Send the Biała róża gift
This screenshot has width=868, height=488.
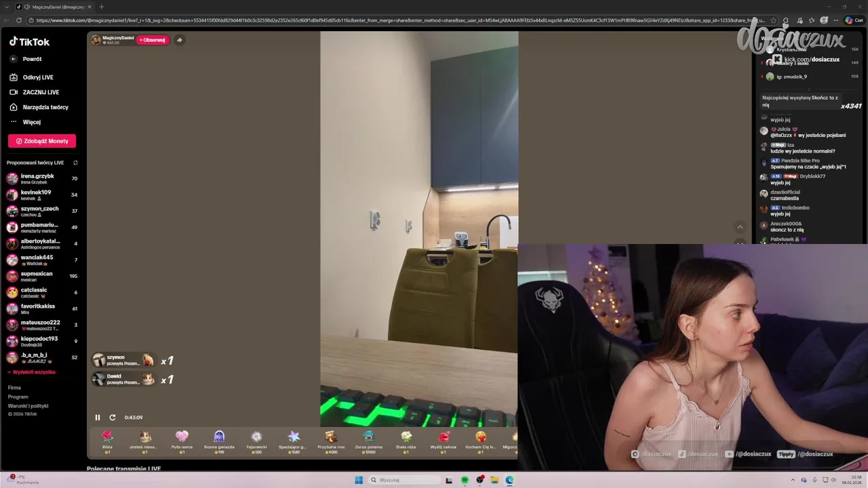tap(406, 441)
